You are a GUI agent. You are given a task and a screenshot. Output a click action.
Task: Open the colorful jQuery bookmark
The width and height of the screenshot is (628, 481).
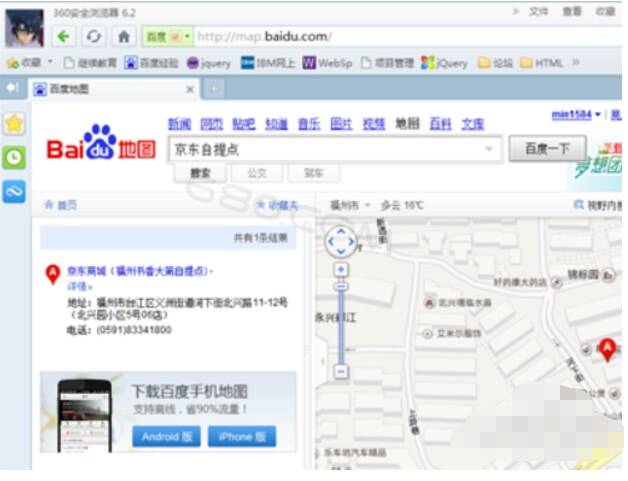[x=444, y=63]
